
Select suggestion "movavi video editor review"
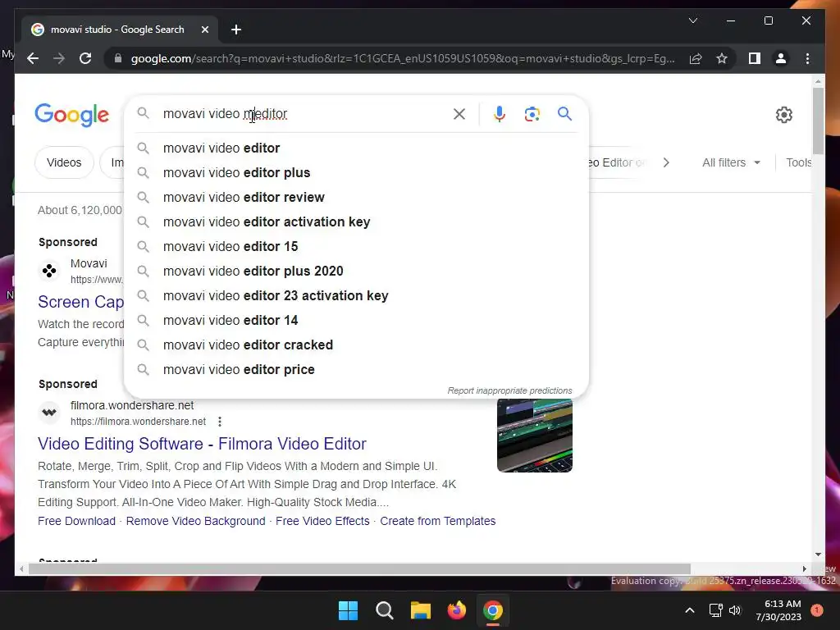pyautogui.click(x=356, y=197)
